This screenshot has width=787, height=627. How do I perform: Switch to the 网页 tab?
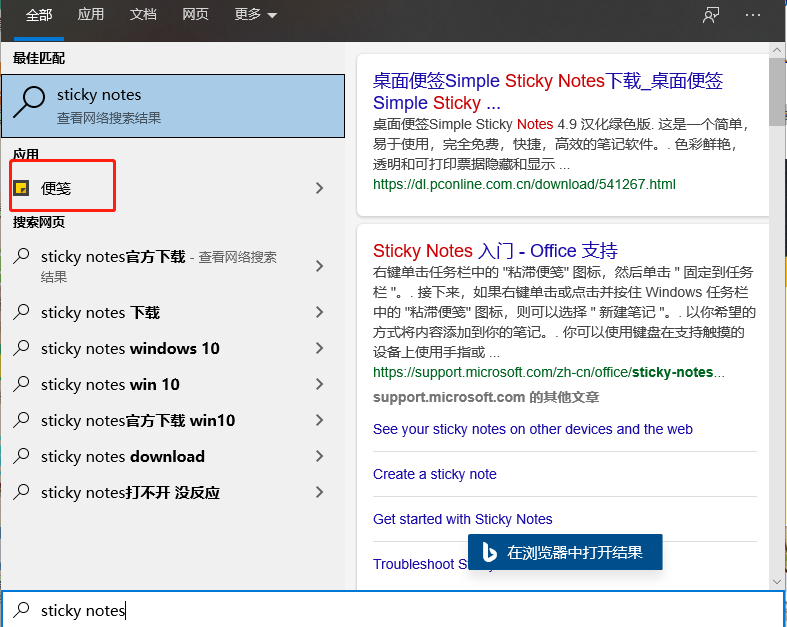pyautogui.click(x=196, y=14)
